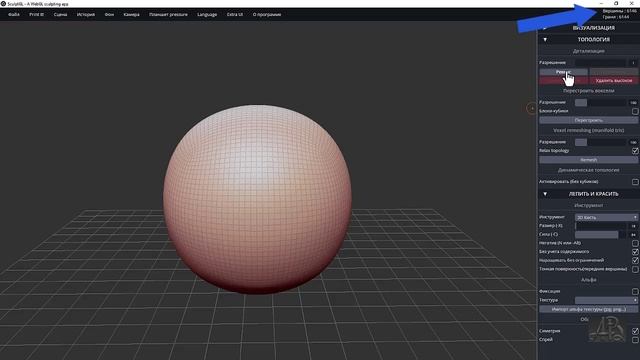The height and width of the screenshot is (360, 640).
Task: Open the Файл menu
Action: tap(13, 14)
